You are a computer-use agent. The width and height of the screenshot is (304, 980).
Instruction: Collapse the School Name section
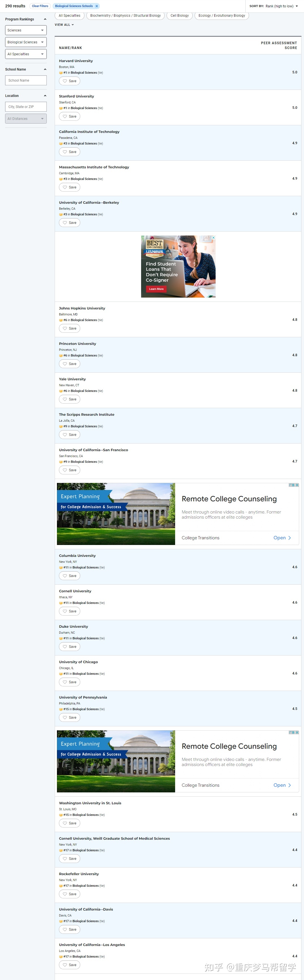(45, 69)
